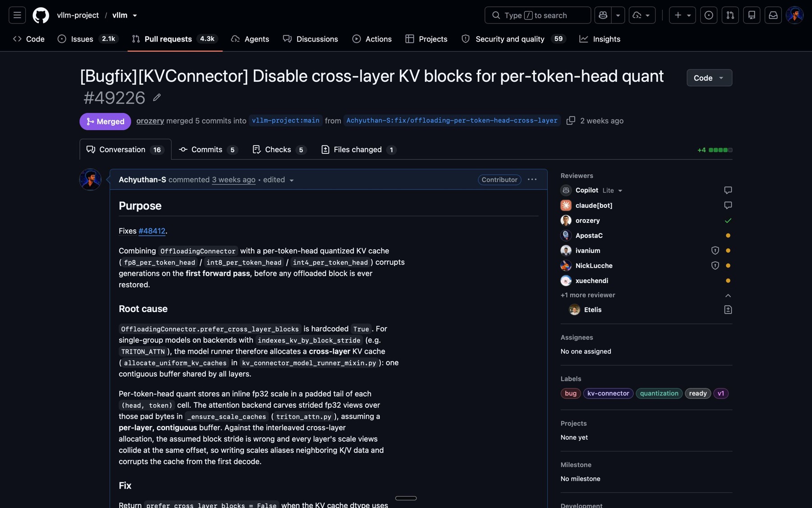Open the global navigation hamburger menu
812x508 pixels.
click(x=17, y=15)
